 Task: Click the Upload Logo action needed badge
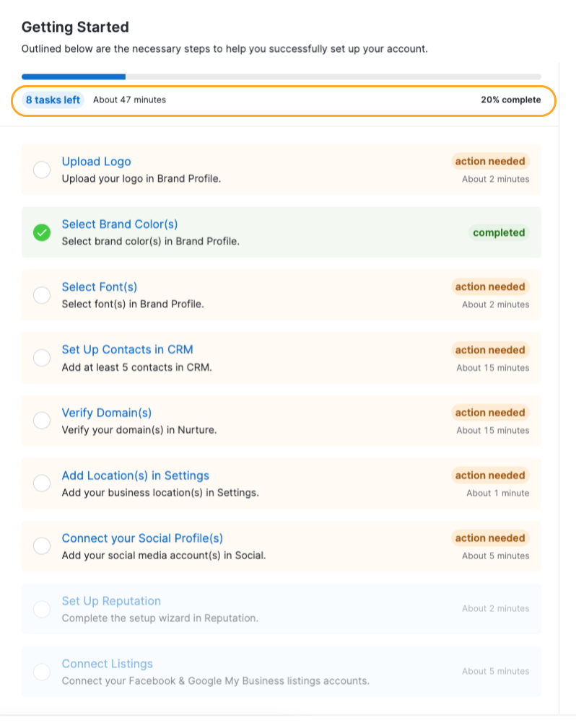pyautogui.click(x=490, y=162)
